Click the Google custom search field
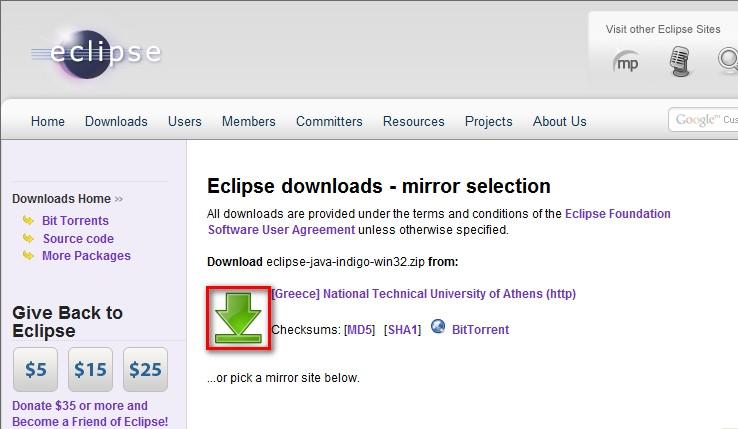738x429 pixels. pos(703,120)
